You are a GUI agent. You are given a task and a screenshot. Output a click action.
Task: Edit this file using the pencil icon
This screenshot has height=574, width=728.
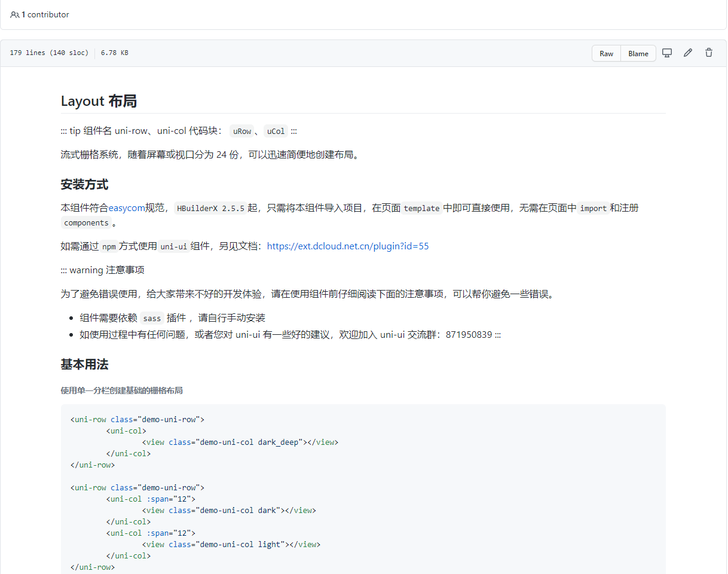click(687, 53)
